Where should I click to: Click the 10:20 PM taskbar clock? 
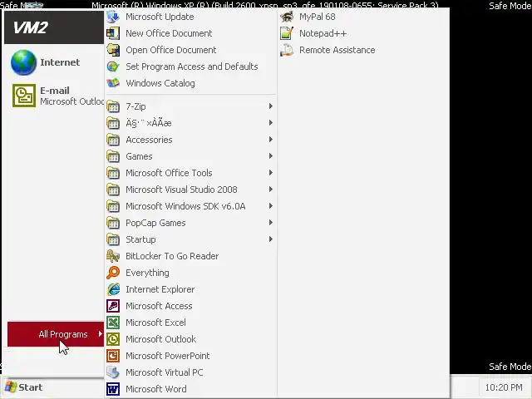point(504,387)
